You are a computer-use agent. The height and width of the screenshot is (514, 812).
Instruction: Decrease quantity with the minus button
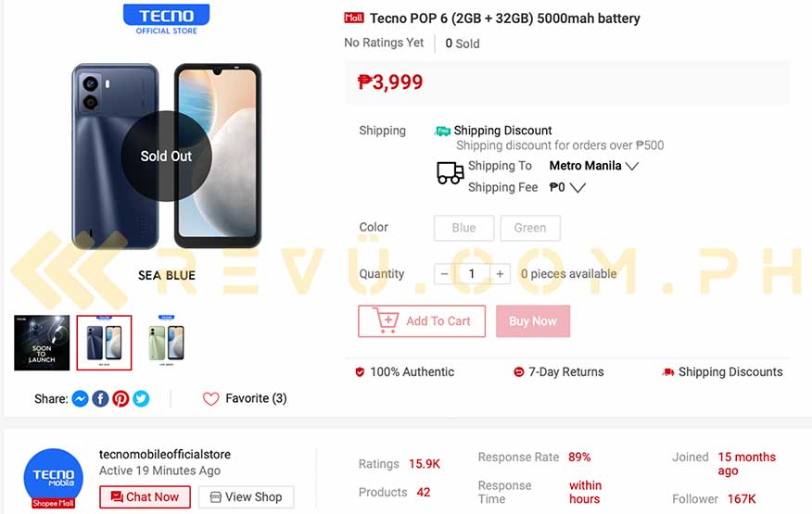[x=444, y=274]
